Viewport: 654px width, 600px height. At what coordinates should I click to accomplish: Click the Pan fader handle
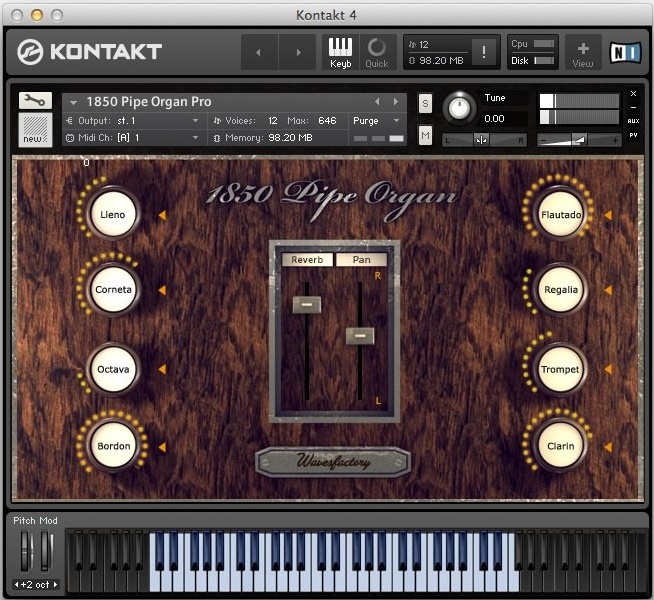click(x=360, y=336)
